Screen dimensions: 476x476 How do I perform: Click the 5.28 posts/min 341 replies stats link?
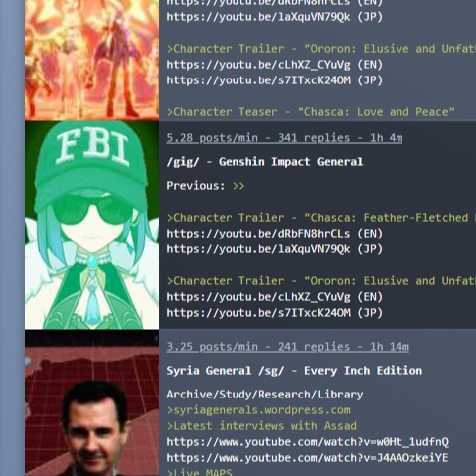[x=284, y=138]
